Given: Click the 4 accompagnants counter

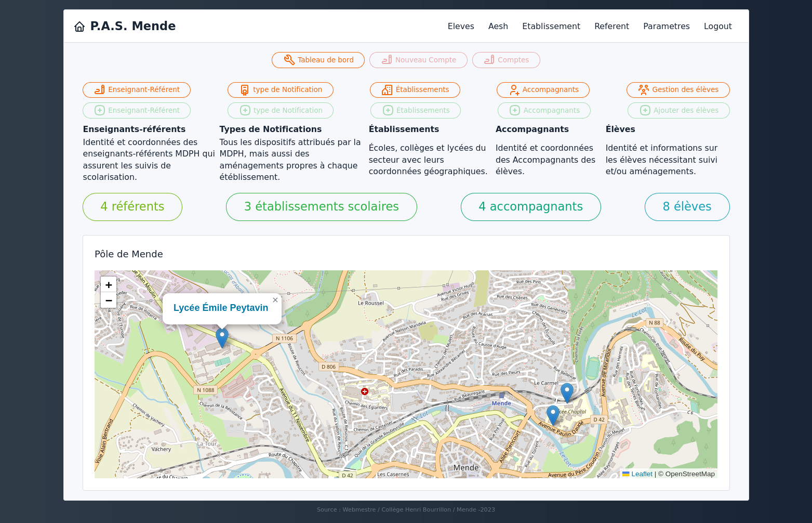Looking at the screenshot, I should pos(530,207).
